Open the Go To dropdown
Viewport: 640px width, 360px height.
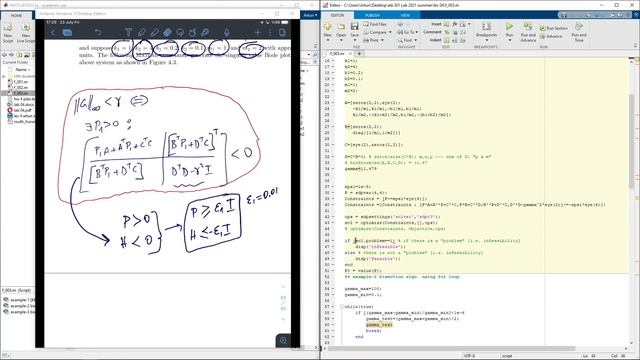[x=407, y=32]
